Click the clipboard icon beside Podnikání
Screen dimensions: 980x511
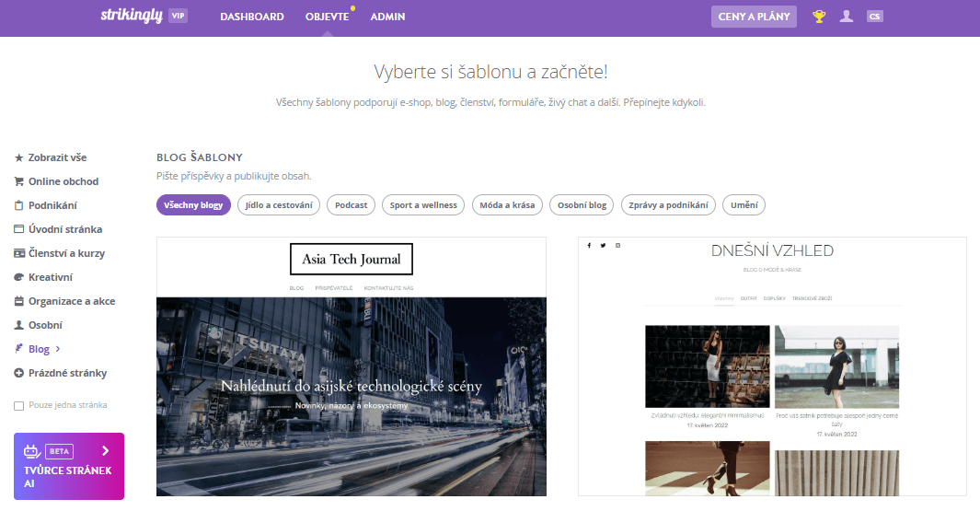[x=18, y=205]
